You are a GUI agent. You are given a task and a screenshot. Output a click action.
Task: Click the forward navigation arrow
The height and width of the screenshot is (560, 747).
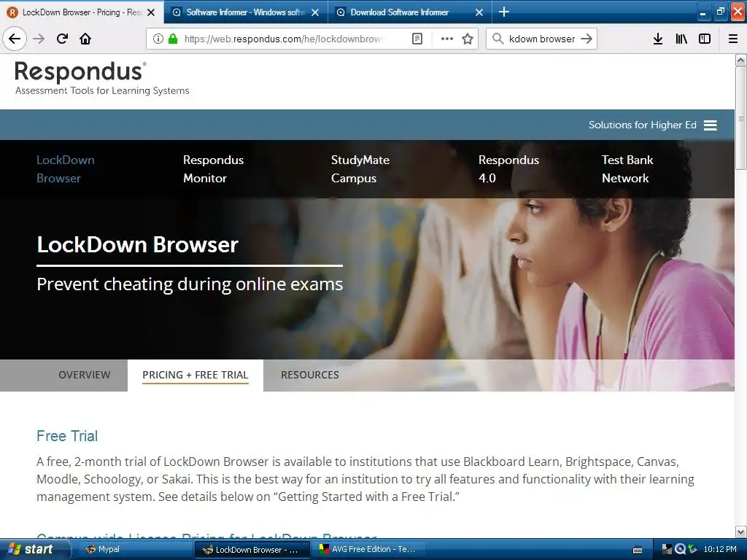point(39,39)
